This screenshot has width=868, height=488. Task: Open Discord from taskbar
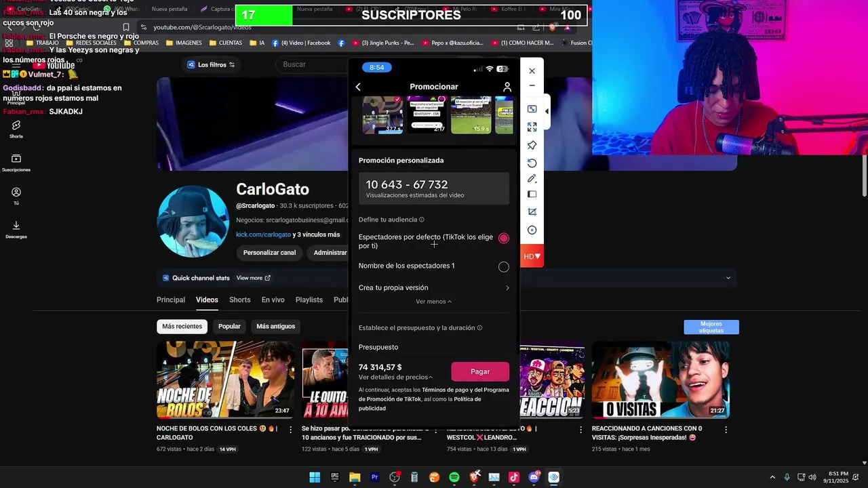pyautogui.click(x=534, y=477)
